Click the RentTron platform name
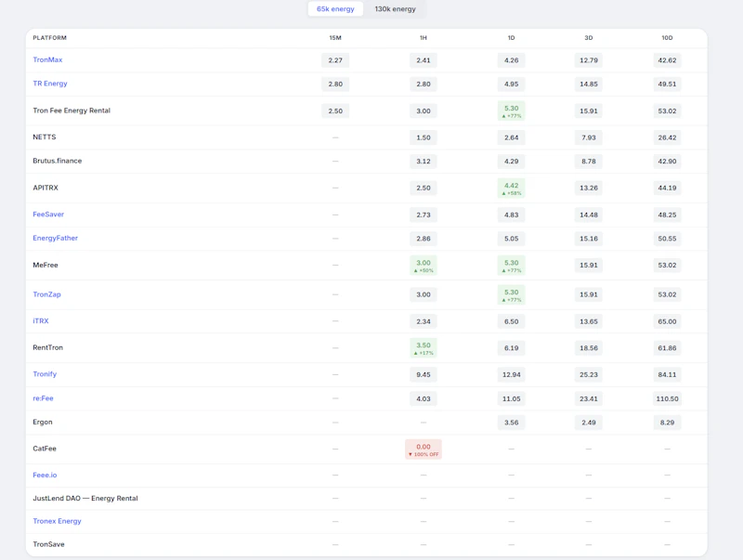Image resolution: width=743 pixels, height=560 pixels. click(48, 347)
